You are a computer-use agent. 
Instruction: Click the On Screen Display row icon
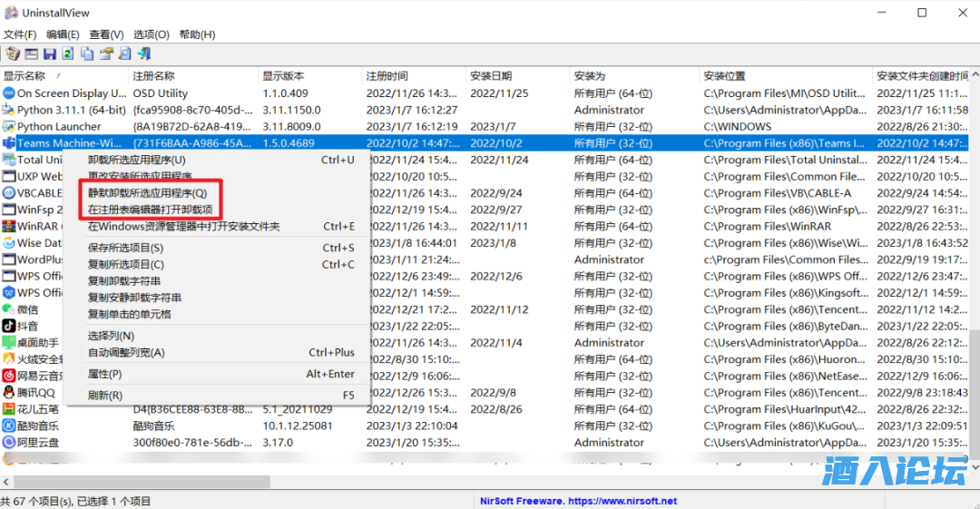point(9,93)
